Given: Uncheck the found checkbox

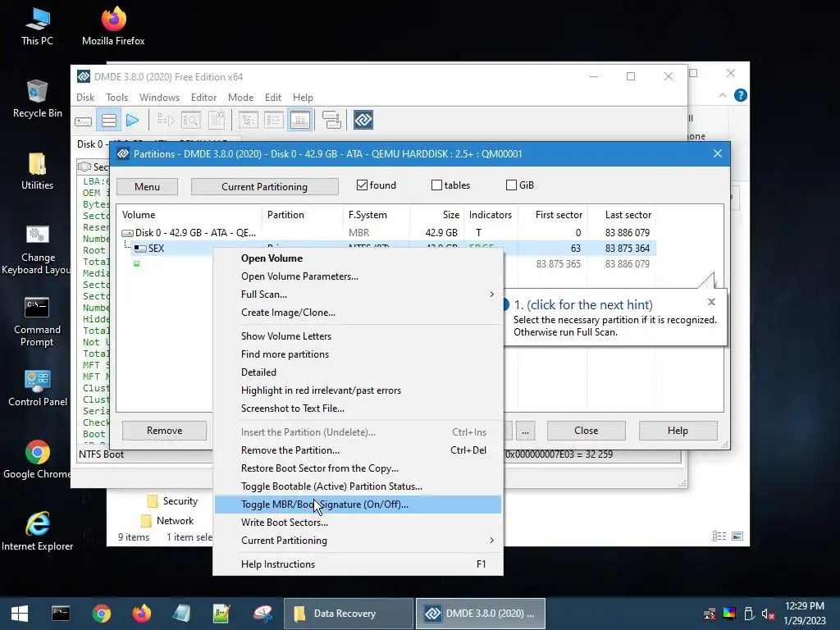Looking at the screenshot, I should click(x=362, y=185).
